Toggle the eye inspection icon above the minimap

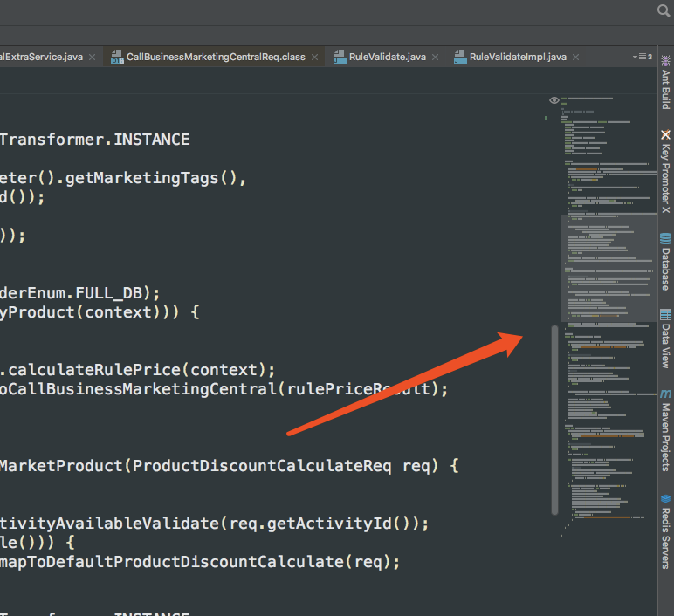tap(554, 100)
